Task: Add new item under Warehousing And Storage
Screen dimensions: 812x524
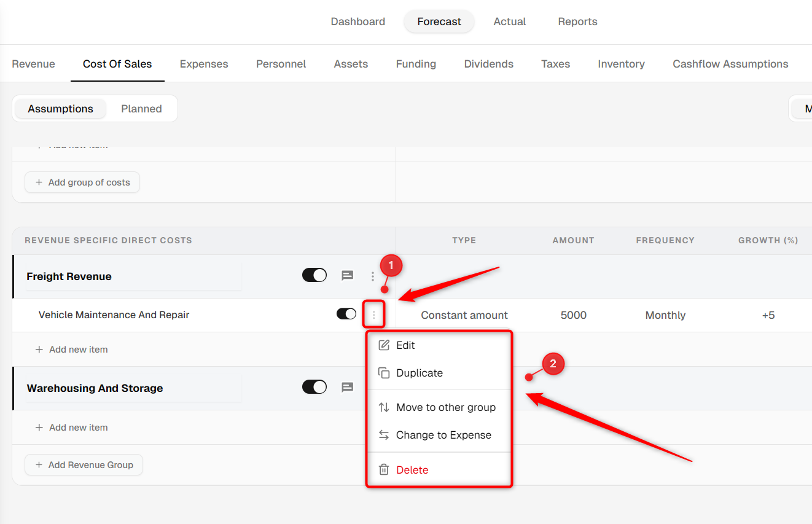Action: click(x=71, y=428)
